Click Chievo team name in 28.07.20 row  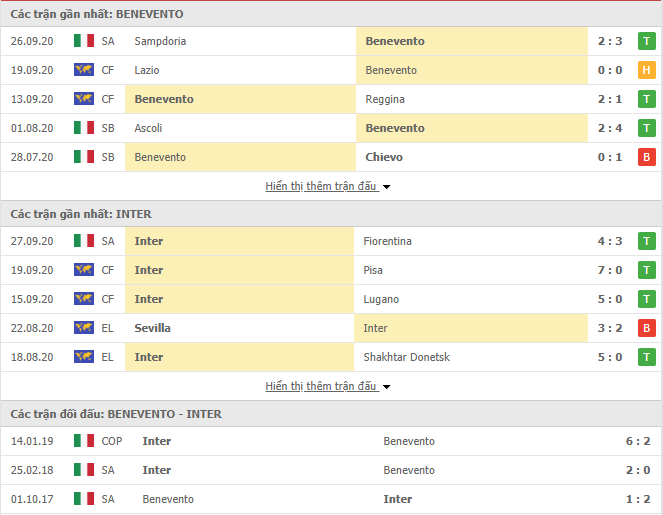[384, 157]
